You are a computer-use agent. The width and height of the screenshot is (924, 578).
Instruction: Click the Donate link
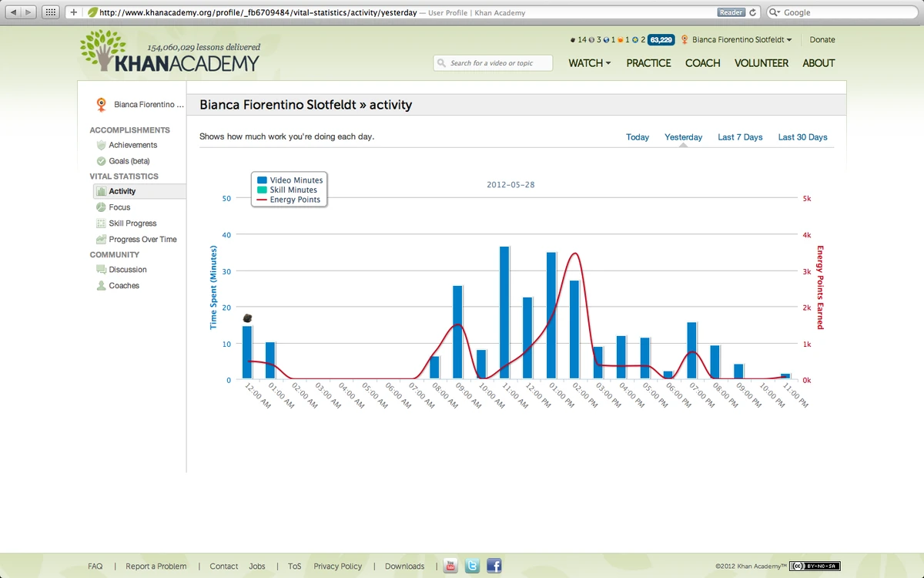[822, 39]
